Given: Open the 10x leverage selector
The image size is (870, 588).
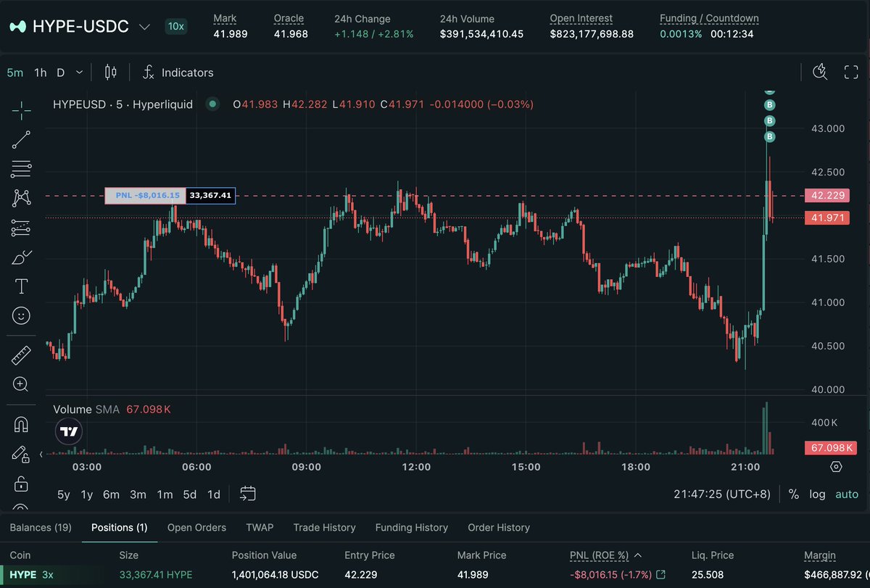Looking at the screenshot, I should 175,27.
